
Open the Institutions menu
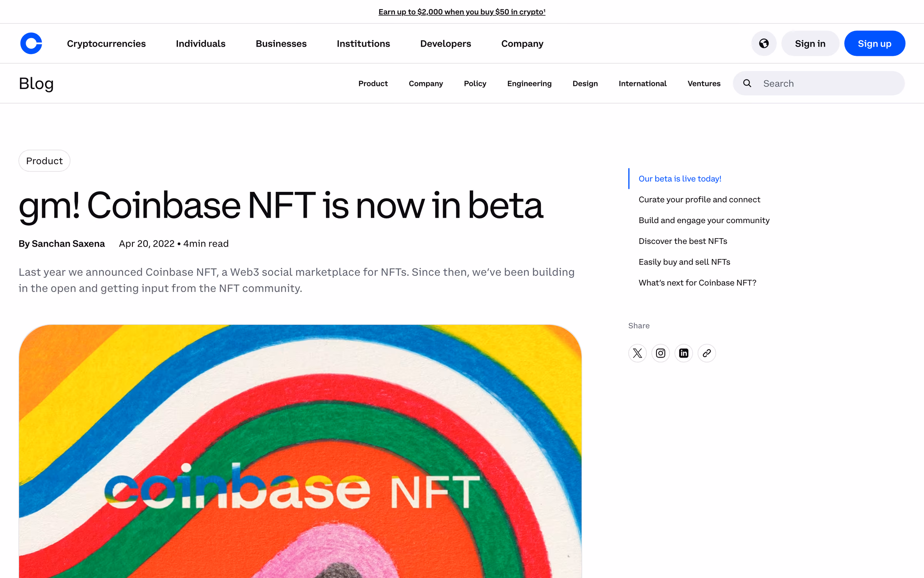coord(363,44)
